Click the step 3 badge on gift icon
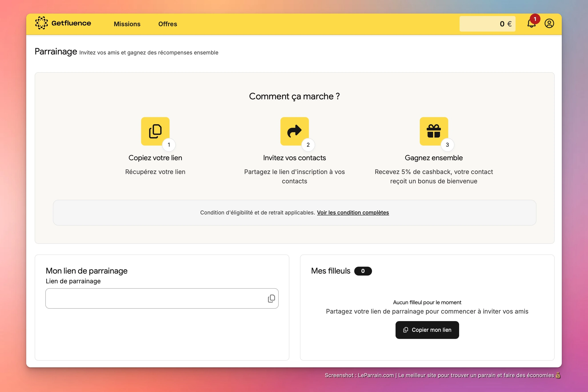The image size is (588, 392). [x=447, y=145]
